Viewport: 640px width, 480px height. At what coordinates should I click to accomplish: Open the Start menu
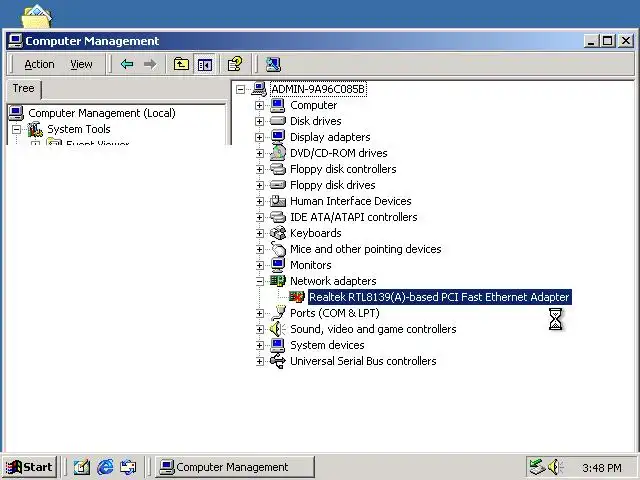[29, 467]
